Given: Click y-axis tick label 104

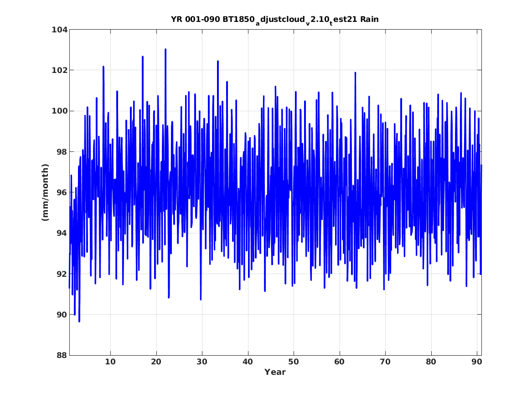Looking at the screenshot, I should pyautogui.click(x=59, y=30).
